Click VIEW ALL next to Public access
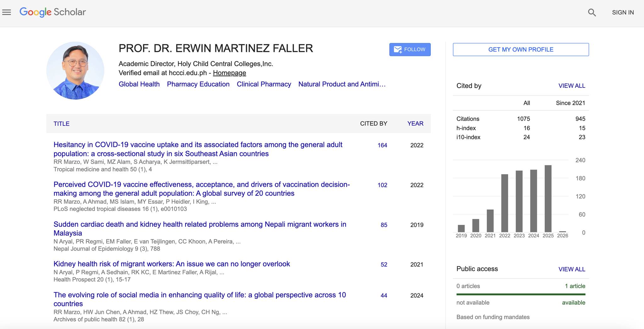Viewport: 644px width, 329px height. click(572, 269)
